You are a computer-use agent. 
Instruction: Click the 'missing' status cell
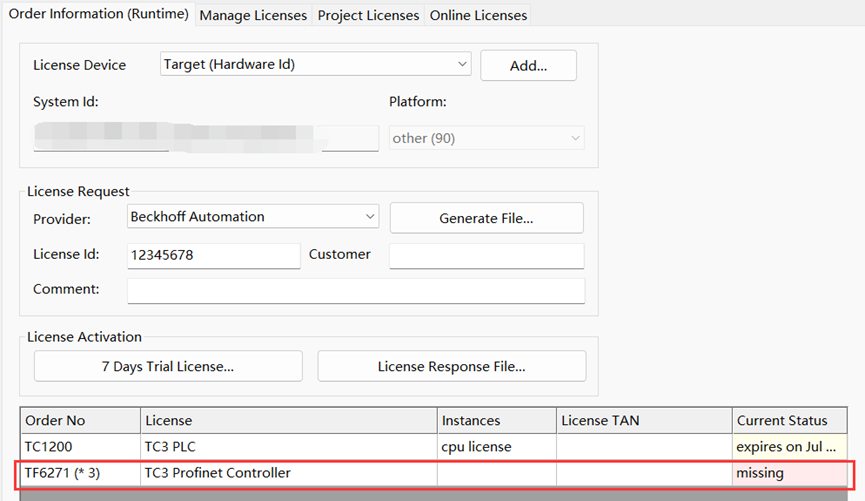(x=789, y=473)
